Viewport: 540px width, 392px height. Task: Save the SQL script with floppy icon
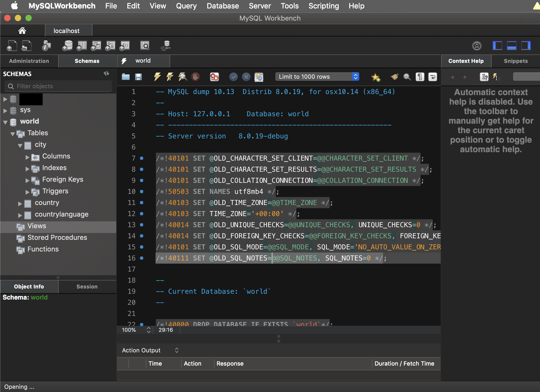pos(138,77)
